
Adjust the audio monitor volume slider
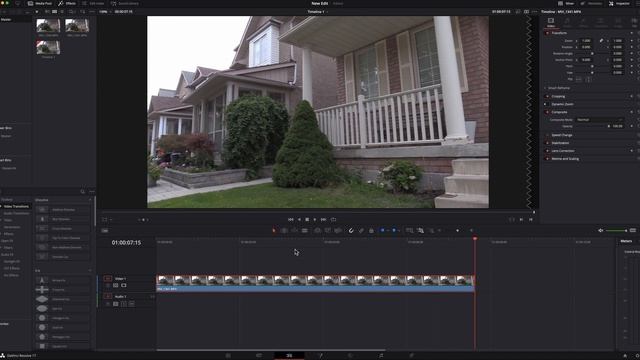pyautogui.click(x=616, y=231)
